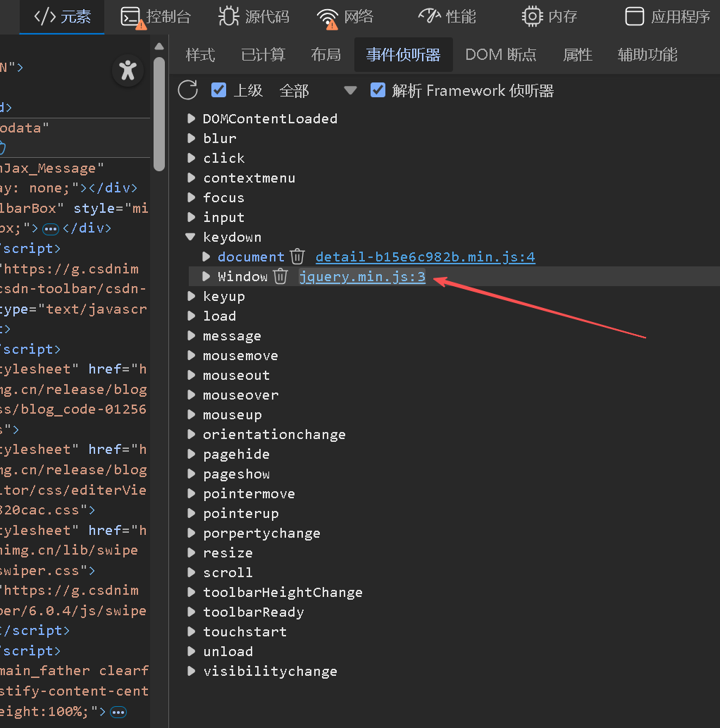This screenshot has height=728, width=720.
Task: Expand the focus event group
Action: point(191,197)
